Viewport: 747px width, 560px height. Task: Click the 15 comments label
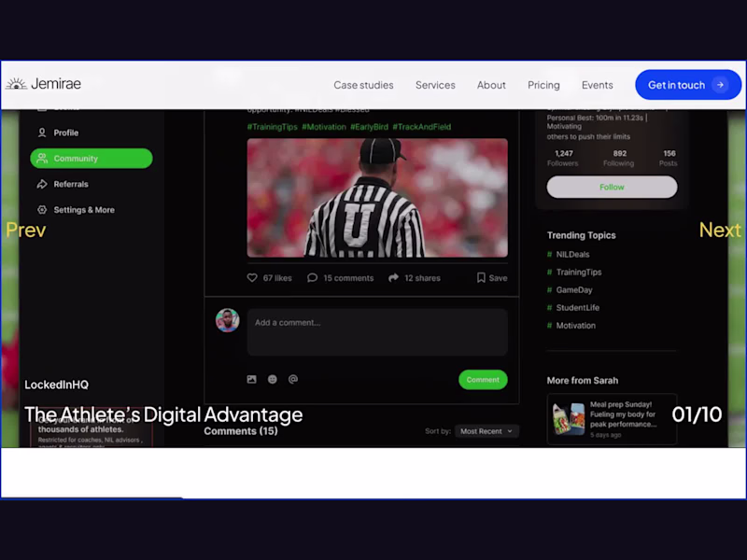pyautogui.click(x=348, y=278)
